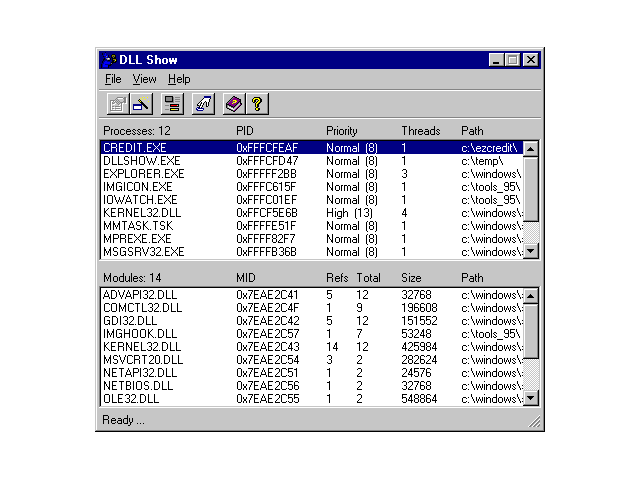Select the EXPLORER.EXE process row
This screenshot has width=640, height=480.
pyautogui.click(x=142, y=173)
